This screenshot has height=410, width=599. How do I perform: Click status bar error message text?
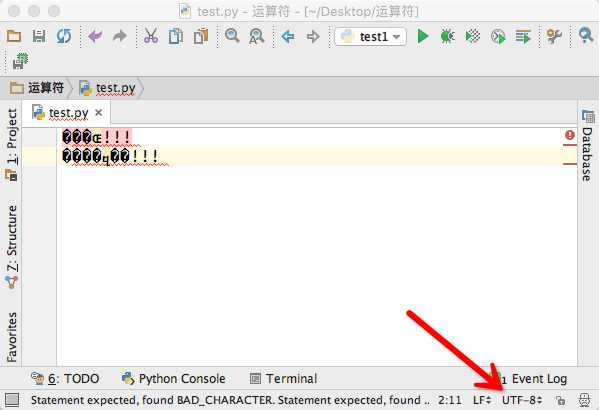[230, 400]
